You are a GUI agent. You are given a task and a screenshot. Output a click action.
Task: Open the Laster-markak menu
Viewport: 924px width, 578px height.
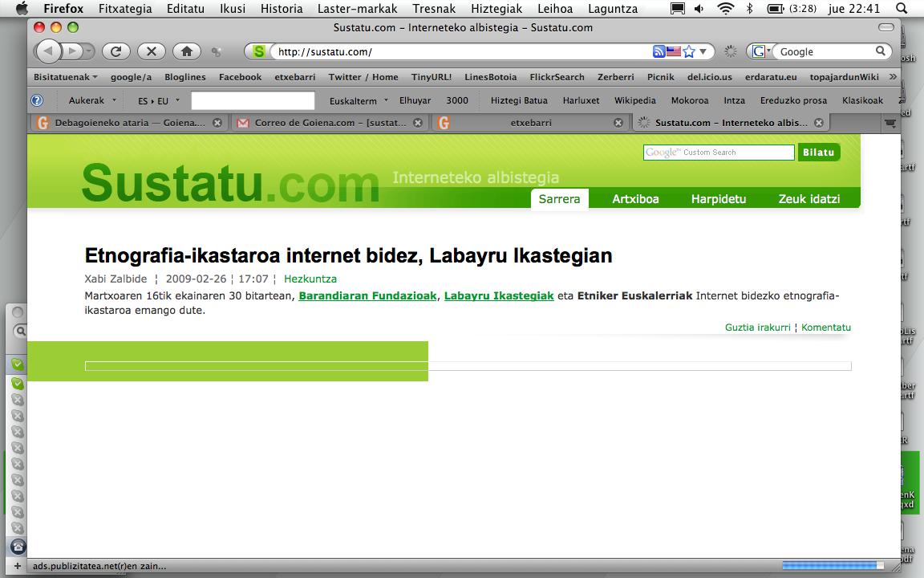pos(357,8)
